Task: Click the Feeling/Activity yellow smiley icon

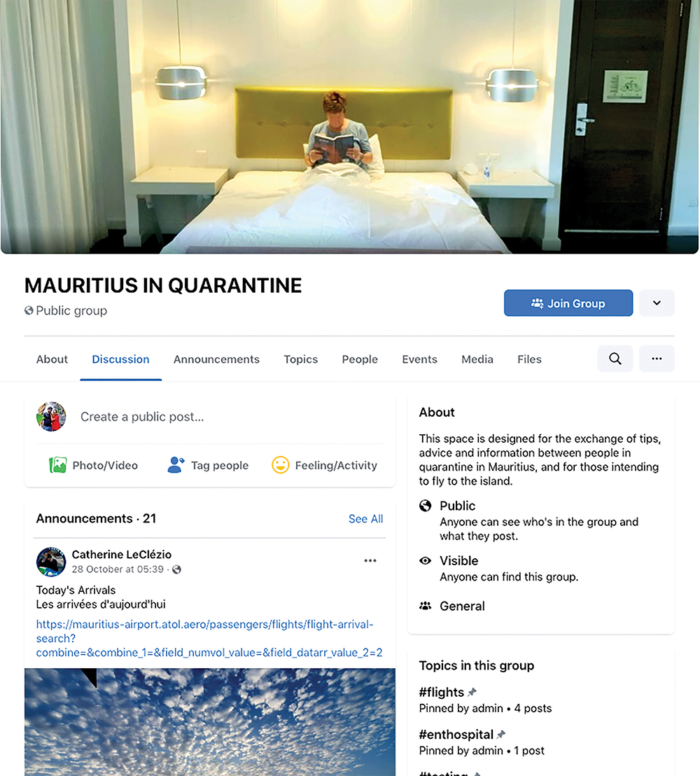Action: point(280,465)
